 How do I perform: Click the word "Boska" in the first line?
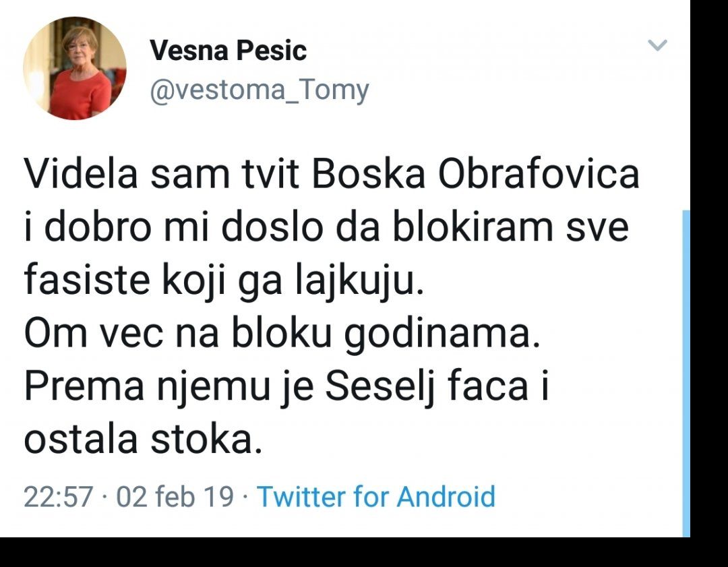click(369, 175)
